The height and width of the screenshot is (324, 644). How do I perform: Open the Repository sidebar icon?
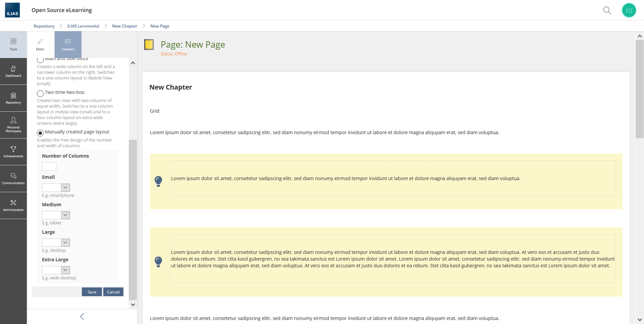(13, 98)
